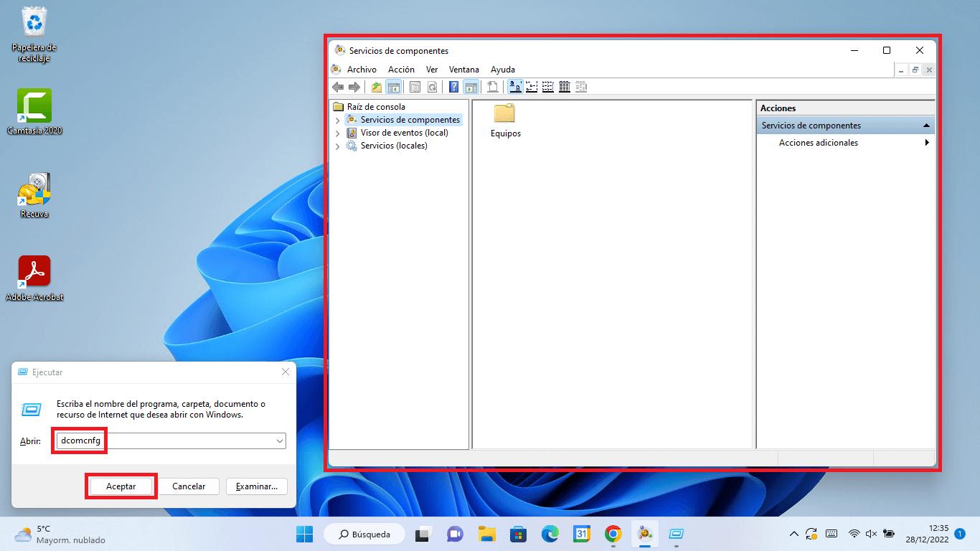Open Task View from the taskbar
Viewport: 980px width, 551px height.
(423, 534)
